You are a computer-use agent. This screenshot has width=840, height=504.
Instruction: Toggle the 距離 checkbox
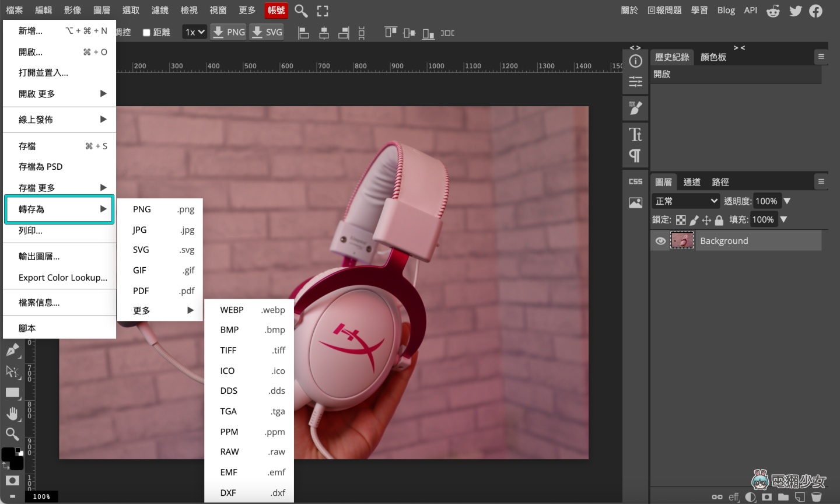pyautogui.click(x=147, y=33)
